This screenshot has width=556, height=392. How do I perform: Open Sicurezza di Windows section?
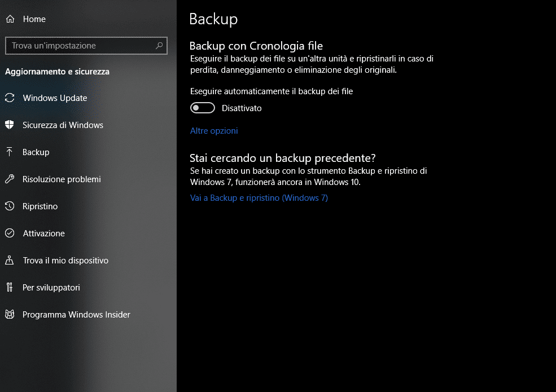pyautogui.click(x=63, y=125)
